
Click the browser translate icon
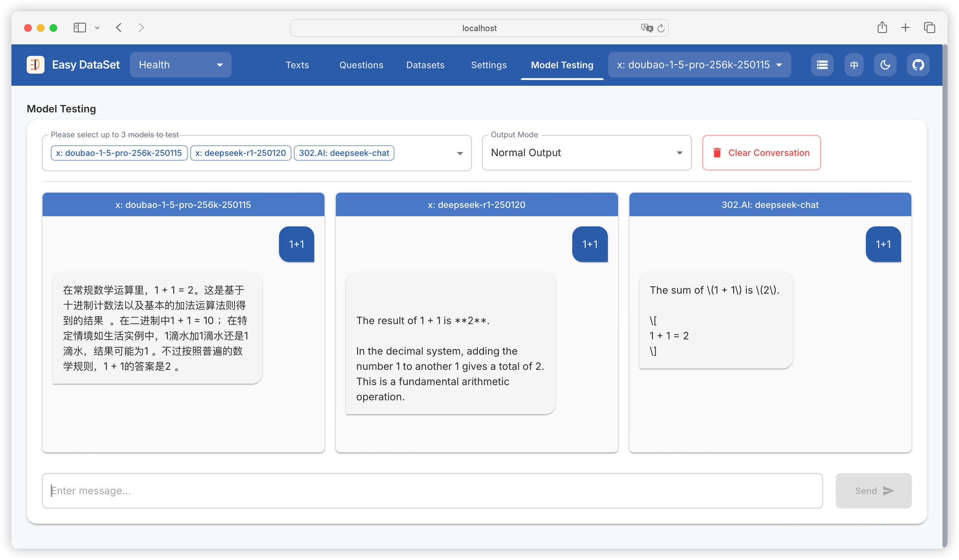646,28
